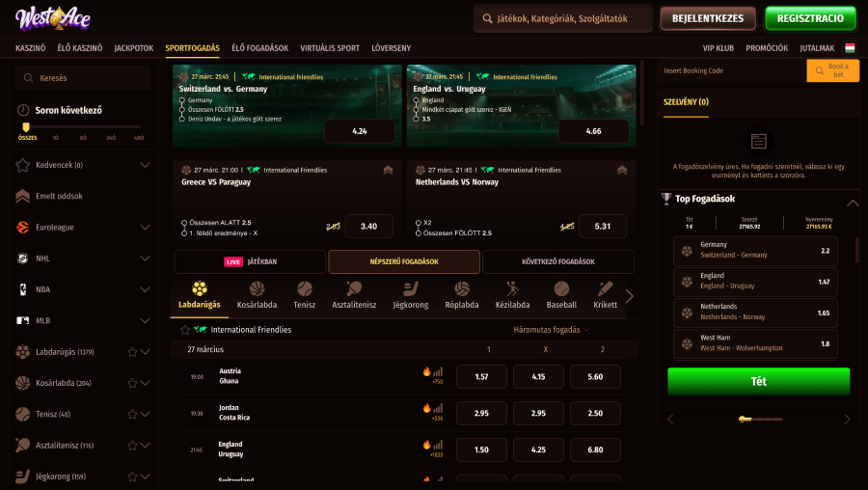Switch to Élő Fogadások menu item

click(259, 48)
